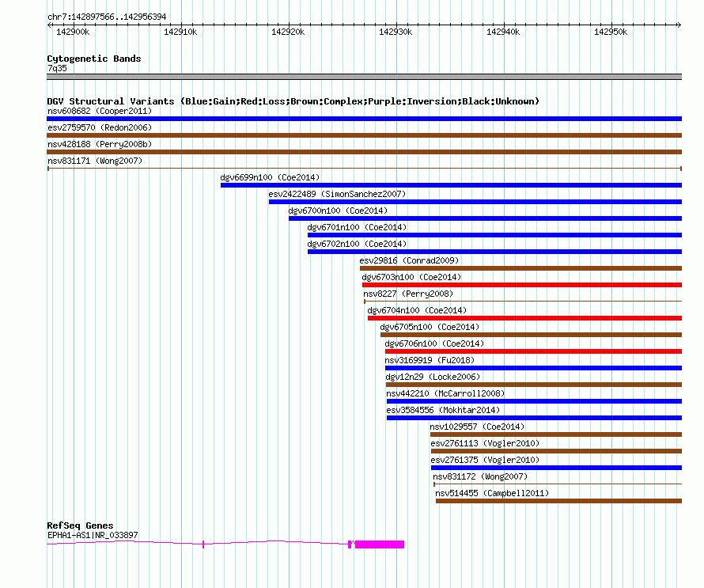Click the brown nsv428188 variant bar

(364, 152)
